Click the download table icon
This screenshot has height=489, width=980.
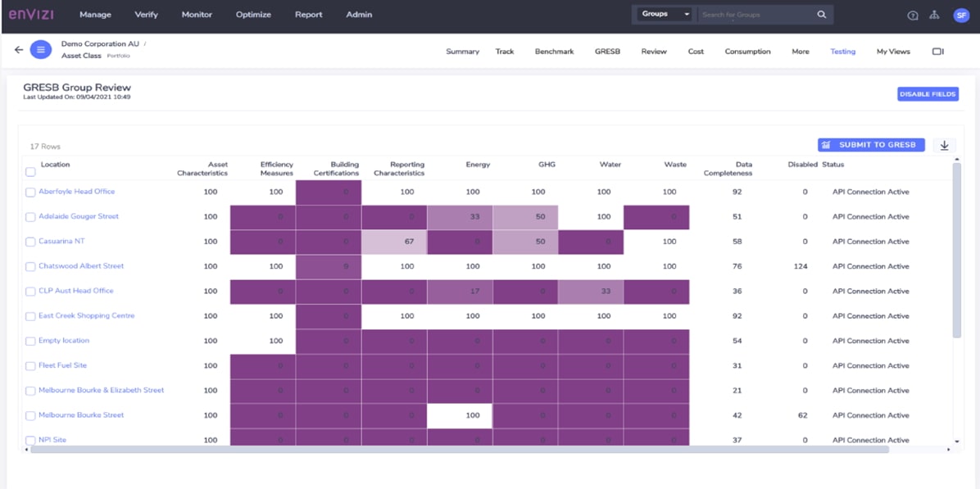click(944, 145)
